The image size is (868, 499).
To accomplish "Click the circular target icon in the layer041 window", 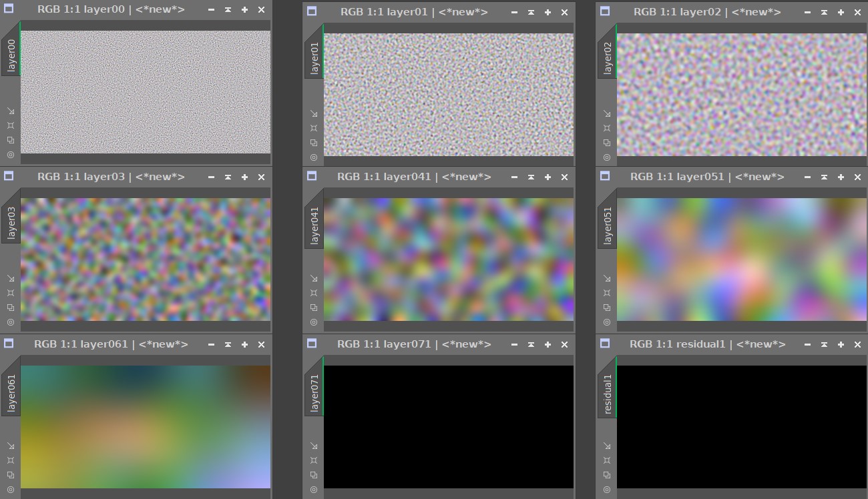I will [x=314, y=322].
